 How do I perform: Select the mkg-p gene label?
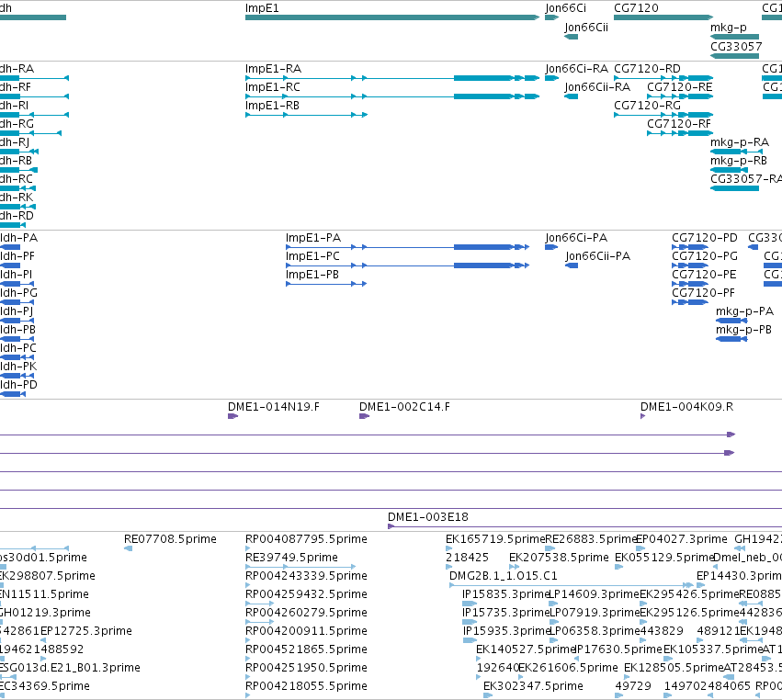[728, 27]
